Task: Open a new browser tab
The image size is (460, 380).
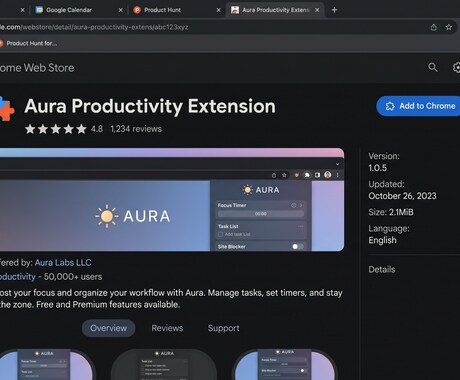Action: tap(334, 10)
